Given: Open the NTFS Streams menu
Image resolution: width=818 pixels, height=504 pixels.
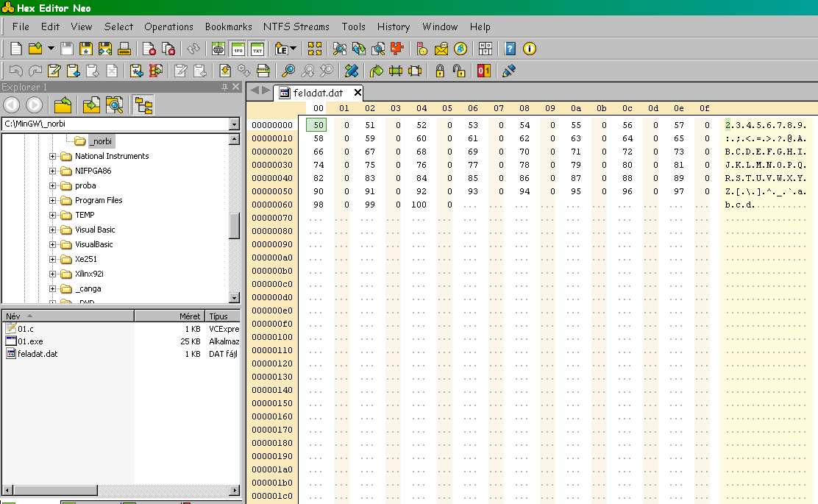Looking at the screenshot, I should (x=296, y=26).
